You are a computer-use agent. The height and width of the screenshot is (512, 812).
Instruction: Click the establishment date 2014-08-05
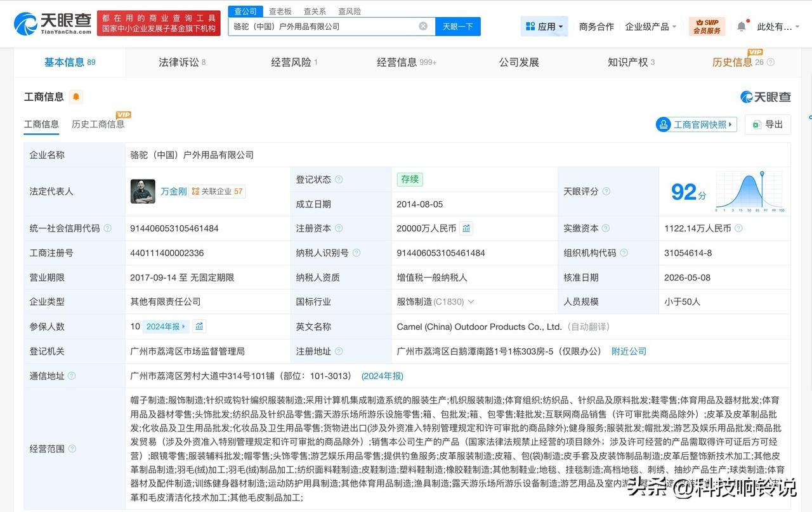coord(420,204)
